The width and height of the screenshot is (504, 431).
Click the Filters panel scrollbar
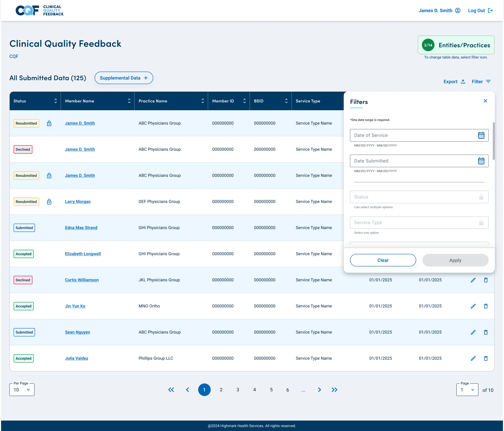(x=494, y=141)
